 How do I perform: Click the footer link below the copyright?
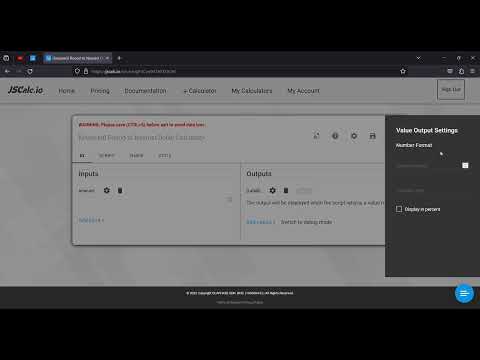240,302
